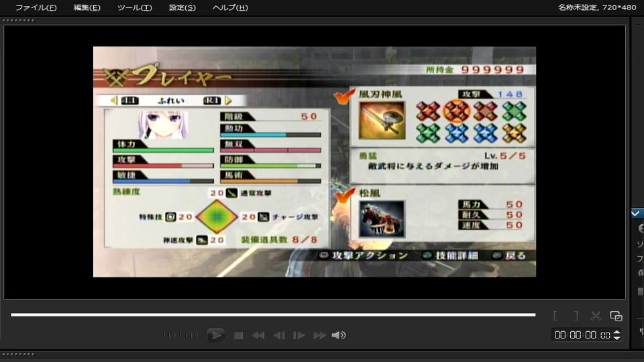This screenshot has height=362, width=644.
Task: Click the Play button in the preview controls
Action: click(215, 335)
